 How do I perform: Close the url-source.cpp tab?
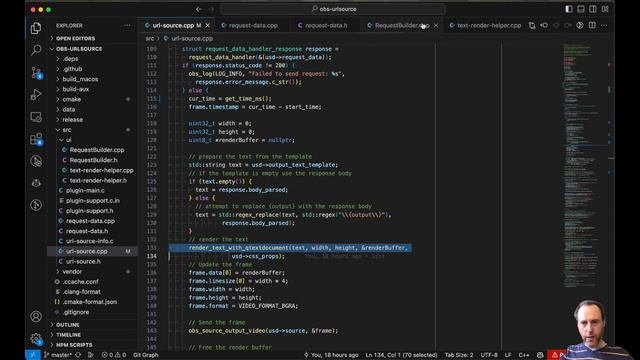click(x=207, y=25)
